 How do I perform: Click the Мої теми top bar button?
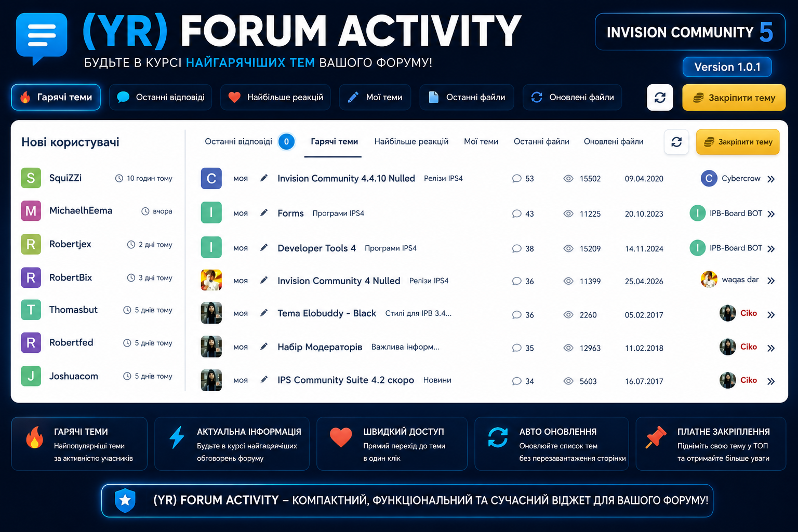point(375,97)
